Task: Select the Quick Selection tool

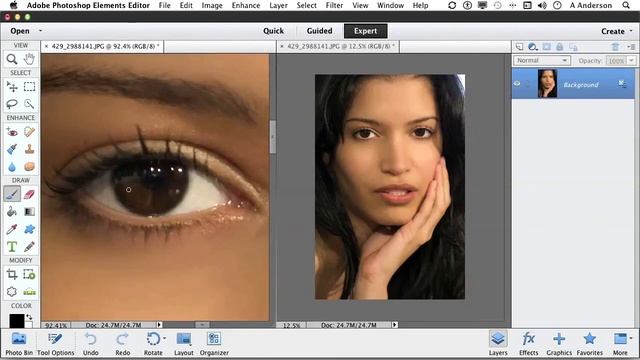Action: coord(29,104)
